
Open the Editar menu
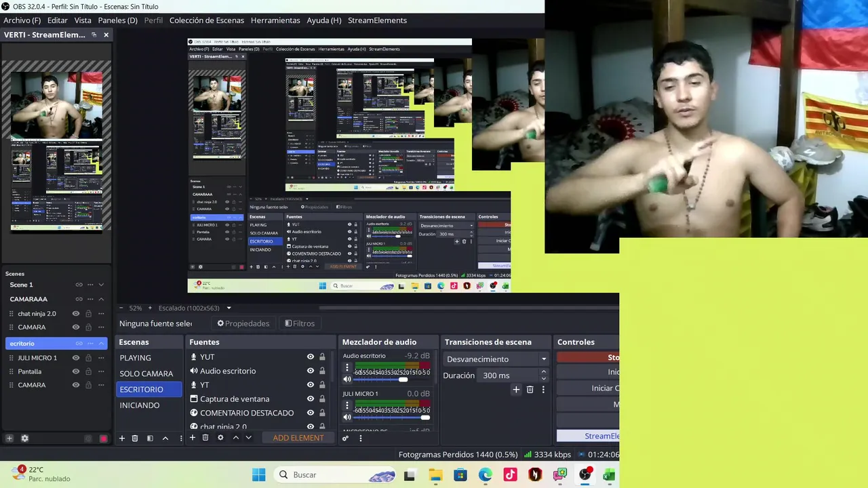(58, 20)
